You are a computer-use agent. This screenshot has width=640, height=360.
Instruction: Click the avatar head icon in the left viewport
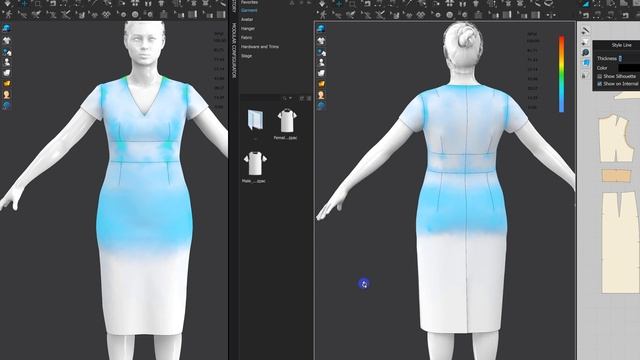[x=7, y=95]
